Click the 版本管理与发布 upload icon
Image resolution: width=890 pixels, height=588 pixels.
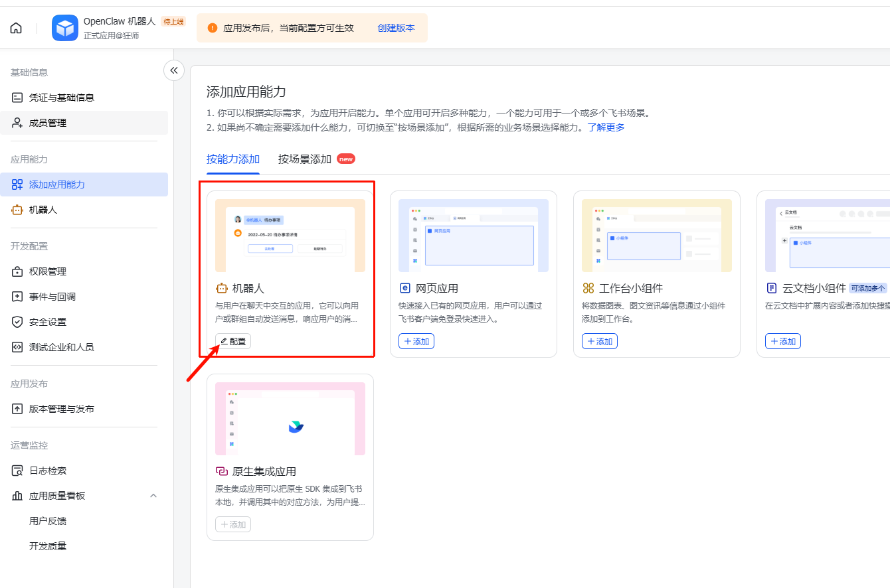[17, 409]
